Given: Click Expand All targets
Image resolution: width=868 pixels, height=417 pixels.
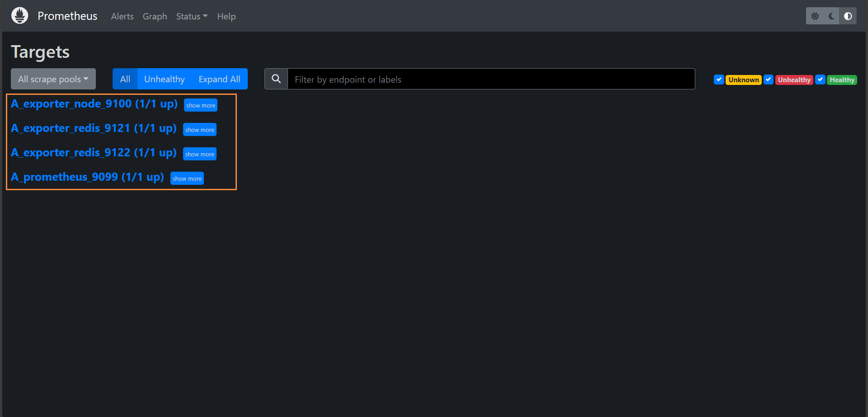Looking at the screenshot, I should (x=219, y=79).
